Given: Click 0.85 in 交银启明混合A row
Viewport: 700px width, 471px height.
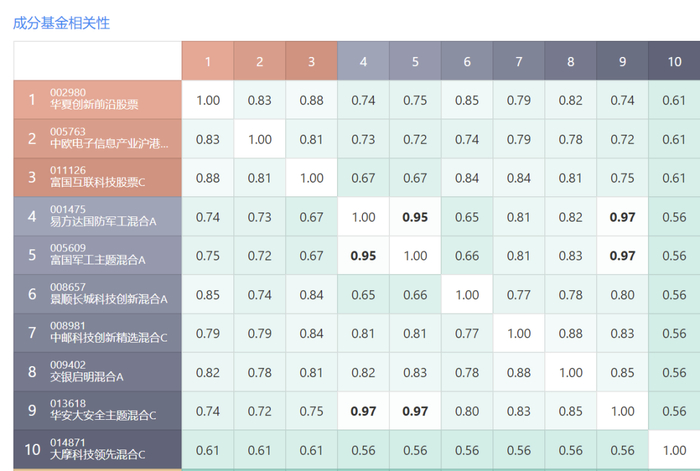Looking at the screenshot, I should [x=622, y=372].
